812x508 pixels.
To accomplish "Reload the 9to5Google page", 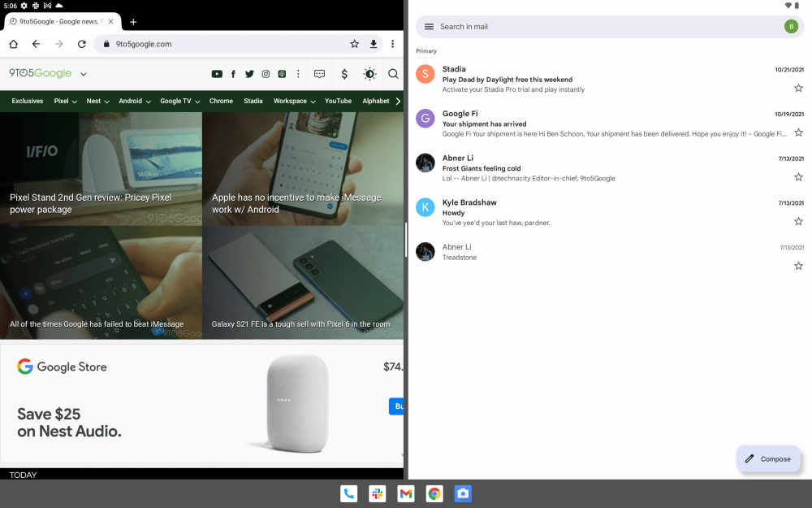I will tap(81, 44).
